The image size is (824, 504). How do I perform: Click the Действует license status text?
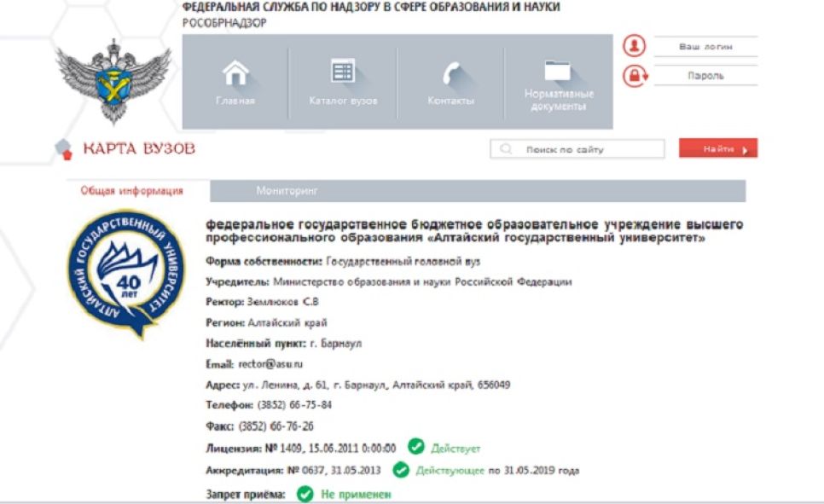pos(456,449)
